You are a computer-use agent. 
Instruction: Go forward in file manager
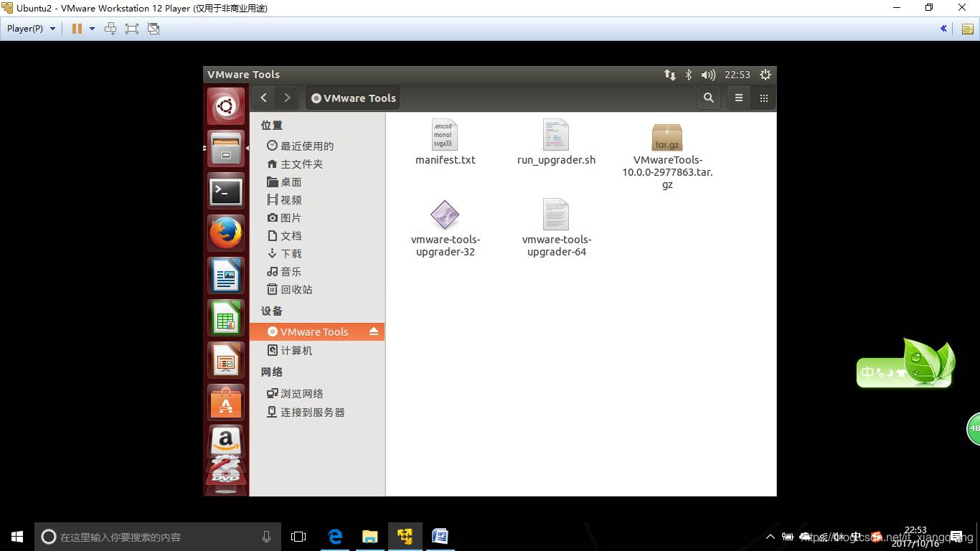pyautogui.click(x=287, y=98)
